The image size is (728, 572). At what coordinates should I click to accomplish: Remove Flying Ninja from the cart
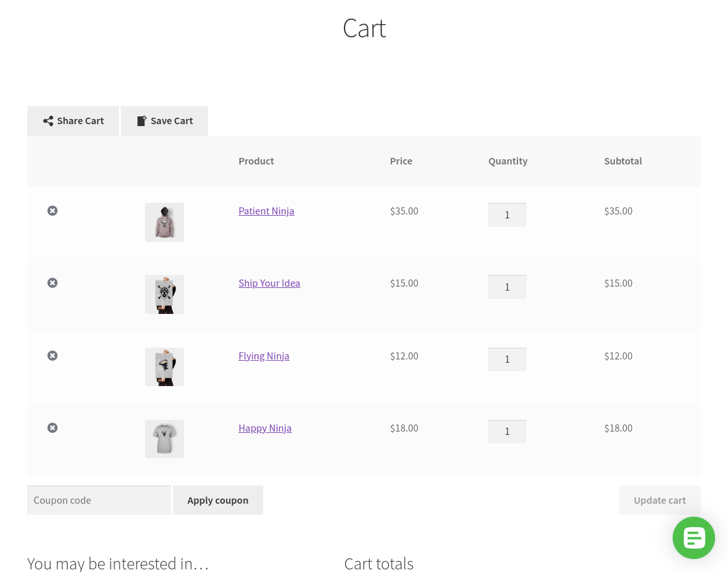point(52,356)
